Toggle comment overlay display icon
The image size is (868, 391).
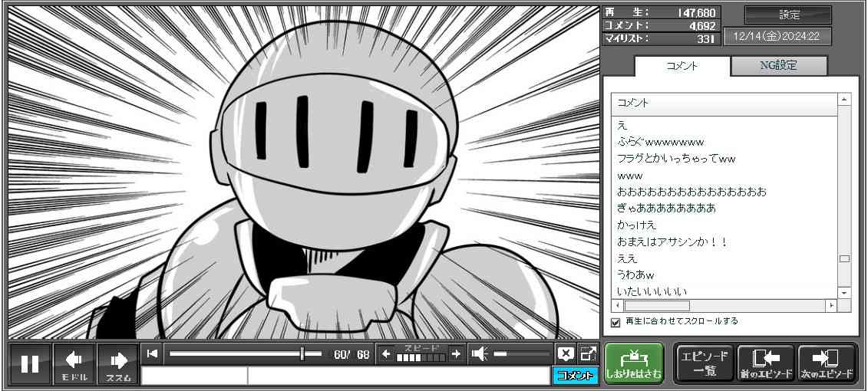(x=566, y=353)
